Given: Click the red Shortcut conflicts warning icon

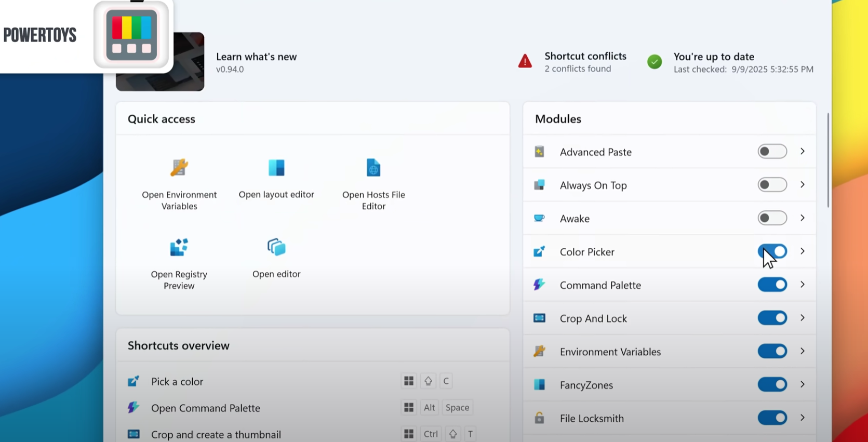Looking at the screenshot, I should [x=525, y=61].
